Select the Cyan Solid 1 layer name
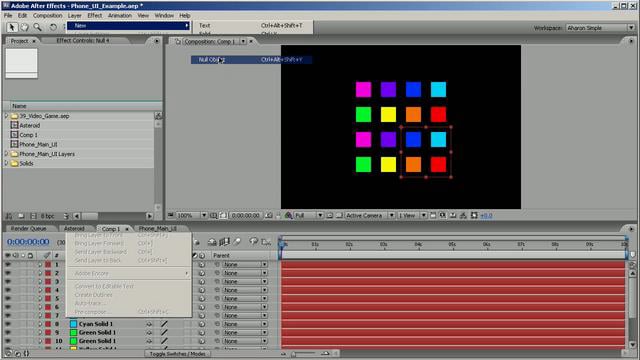The width and height of the screenshot is (640, 360). (x=96, y=324)
